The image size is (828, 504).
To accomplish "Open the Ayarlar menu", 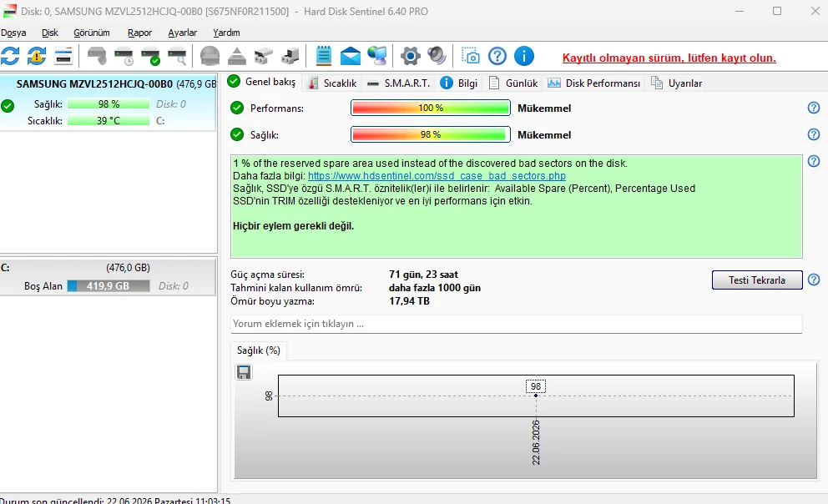I will 183,33.
